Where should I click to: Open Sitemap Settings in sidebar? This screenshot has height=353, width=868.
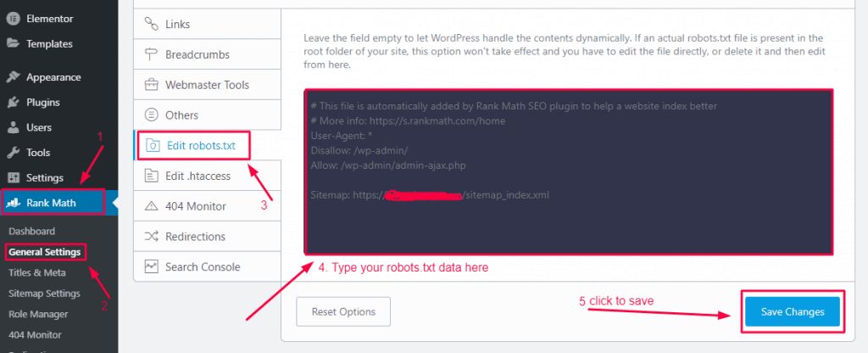(44, 294)
